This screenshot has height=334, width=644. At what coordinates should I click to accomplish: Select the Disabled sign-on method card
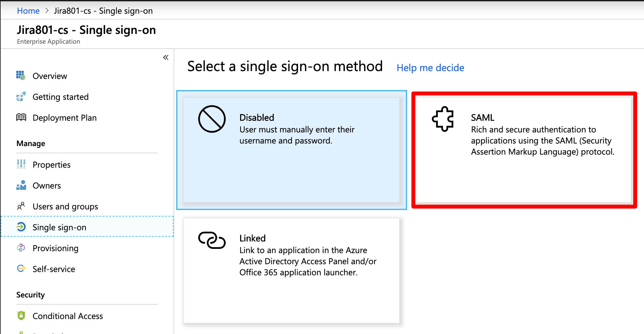291,150
